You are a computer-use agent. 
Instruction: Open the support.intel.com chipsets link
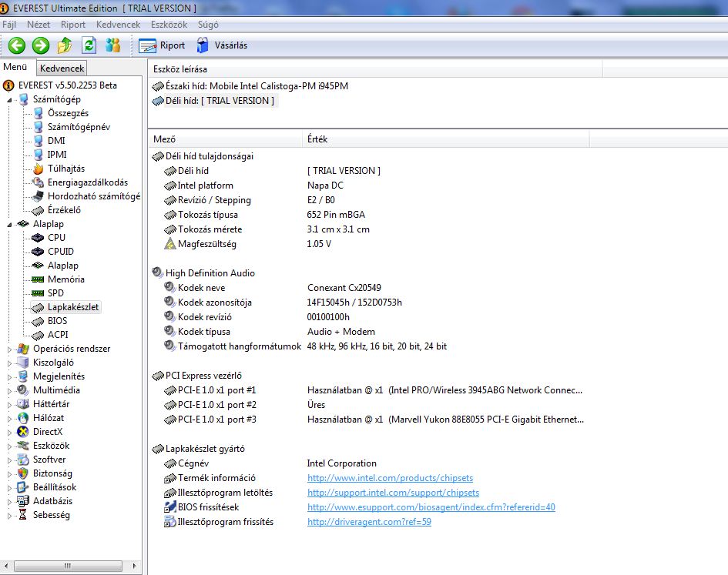[393, 493]
